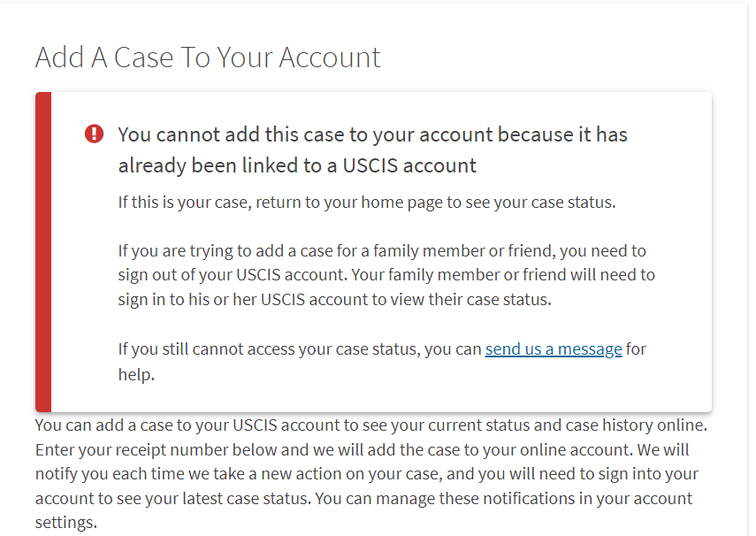Click 'account to see your latest case status'
Screen dimensions: 756x536
tap(173, 498)
